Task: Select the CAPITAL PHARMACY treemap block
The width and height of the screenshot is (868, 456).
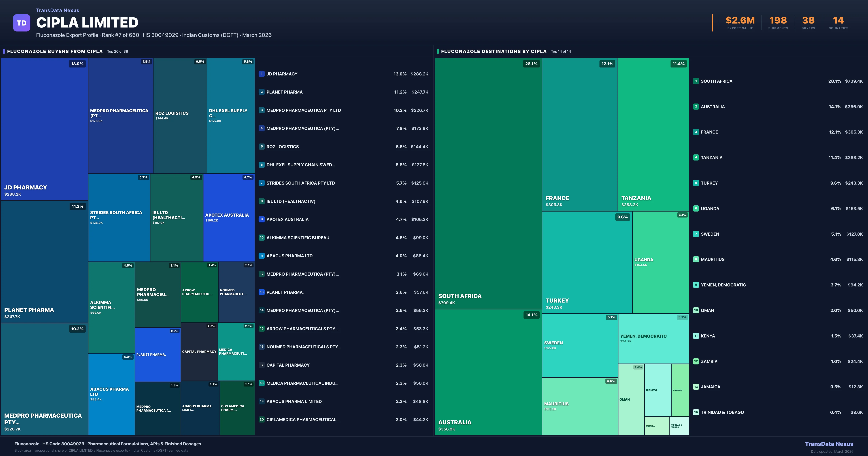Action: click(x=199, y=352)
